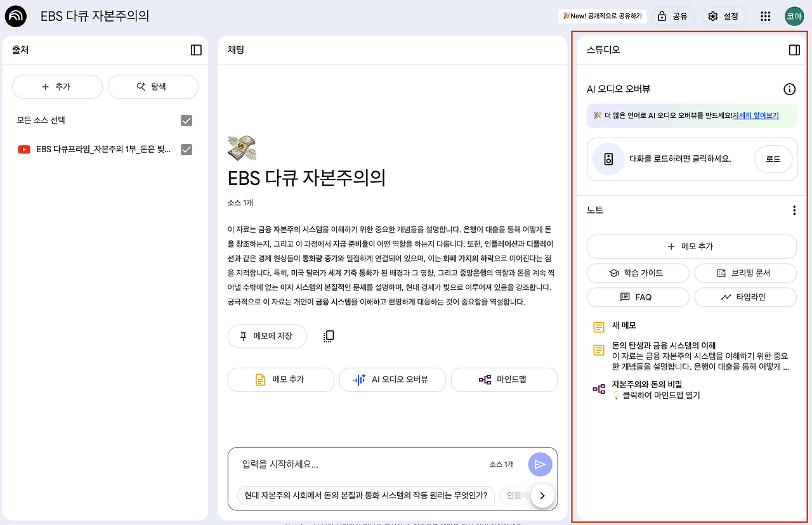Collapse the 출처 sources panel
Viewport: 812px width, 525px height.
[x=197, y=49]
